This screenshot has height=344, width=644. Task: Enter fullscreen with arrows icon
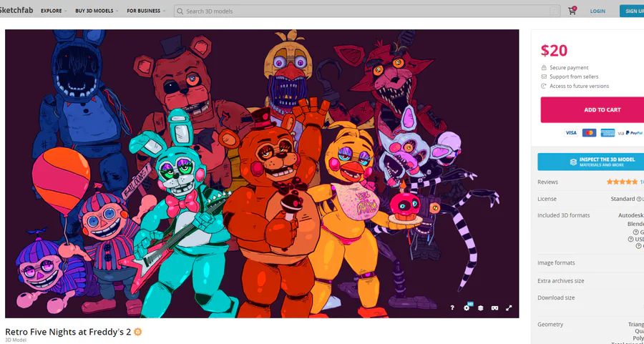coord(509,308)
